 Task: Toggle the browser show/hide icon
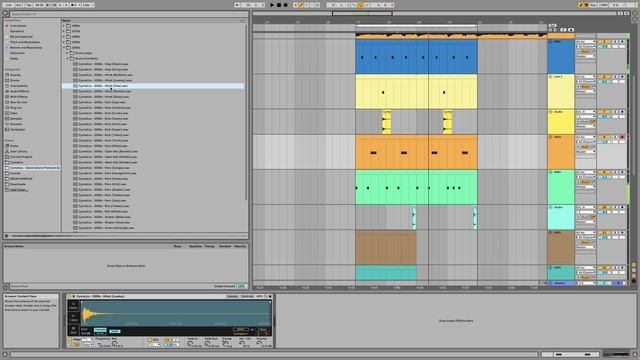[5, 13]
